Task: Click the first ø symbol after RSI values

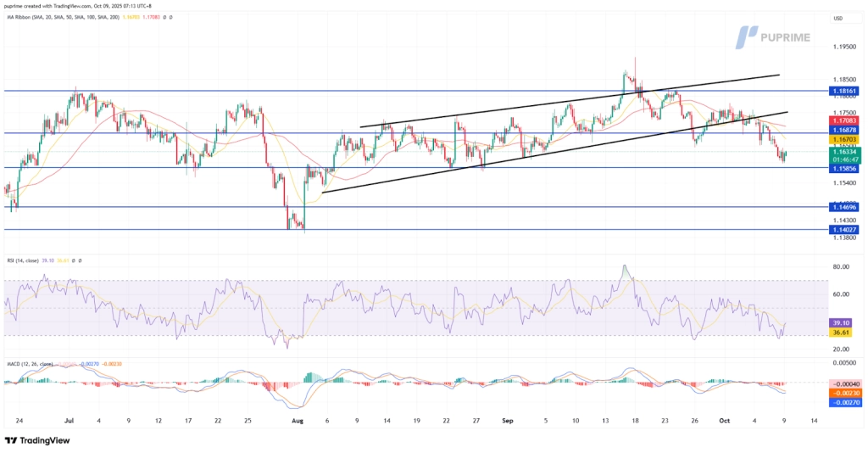Action: [x=75, y=260]
